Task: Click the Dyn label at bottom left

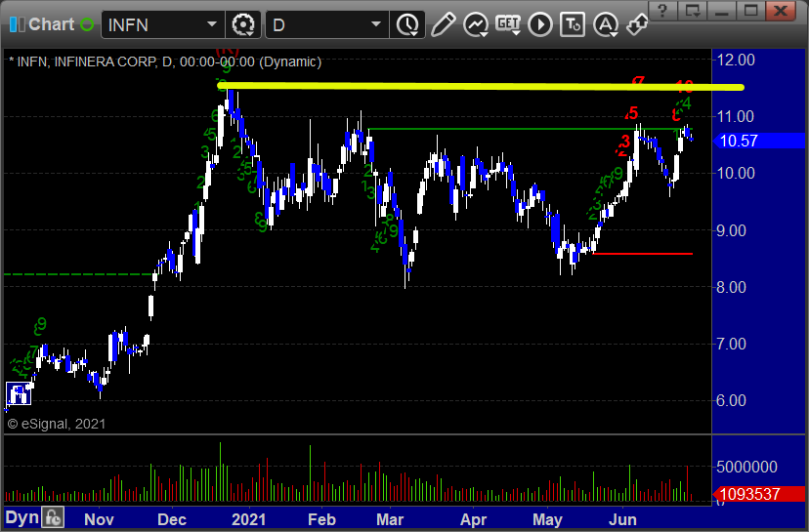Action: coord(21,517)
